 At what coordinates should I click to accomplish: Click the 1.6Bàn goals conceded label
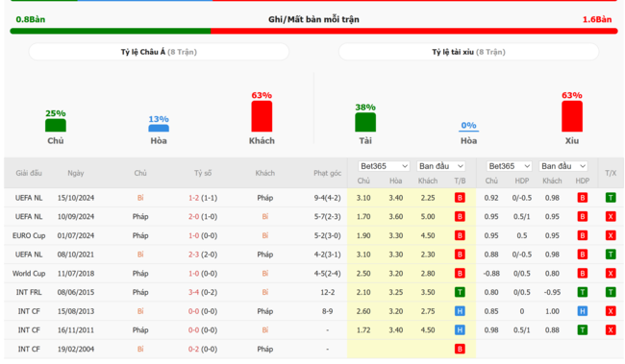[597, 19]
